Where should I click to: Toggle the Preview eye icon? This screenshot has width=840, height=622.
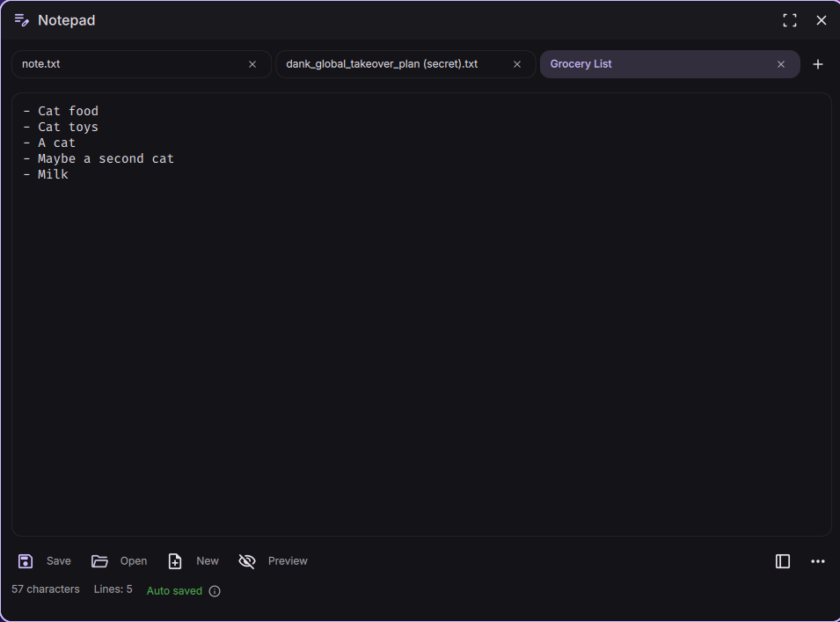247,561
